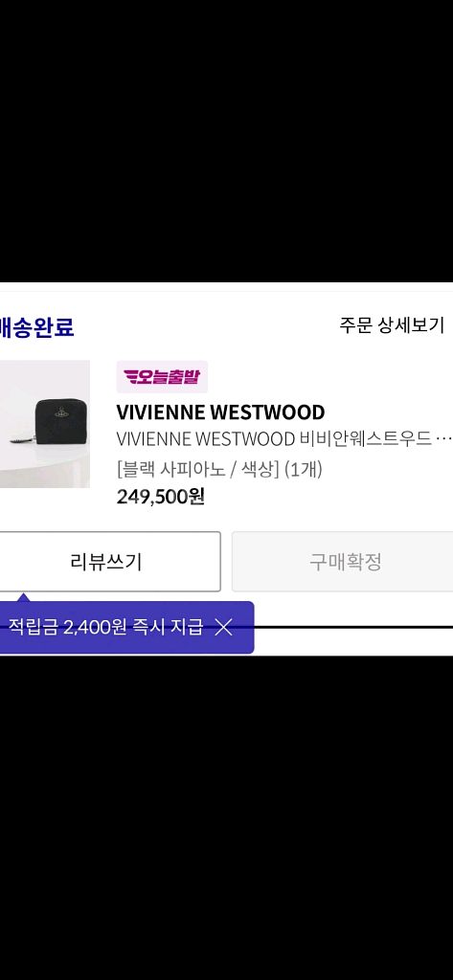Close the 적립금 2,400원 tooltip
The image size is (453, 980).
(223, 628)
